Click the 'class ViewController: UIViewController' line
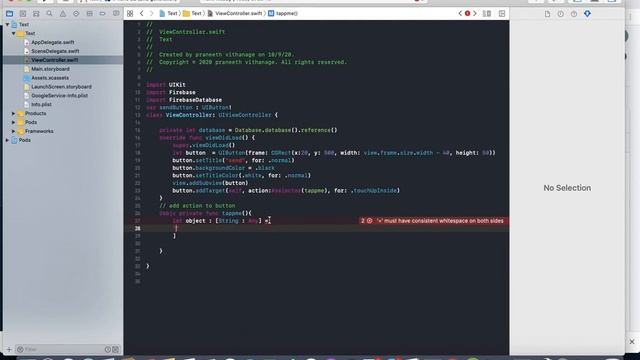 212,115
